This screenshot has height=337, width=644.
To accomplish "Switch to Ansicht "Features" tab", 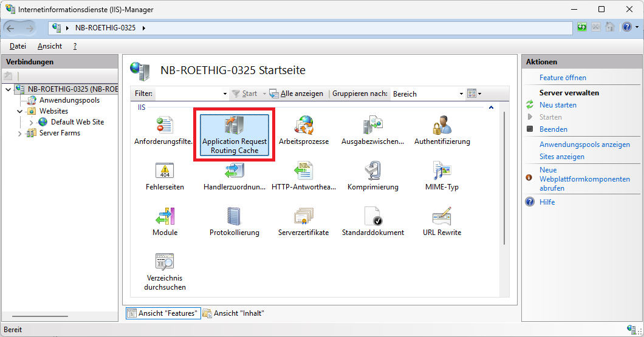I will click(x=163, y=313).
